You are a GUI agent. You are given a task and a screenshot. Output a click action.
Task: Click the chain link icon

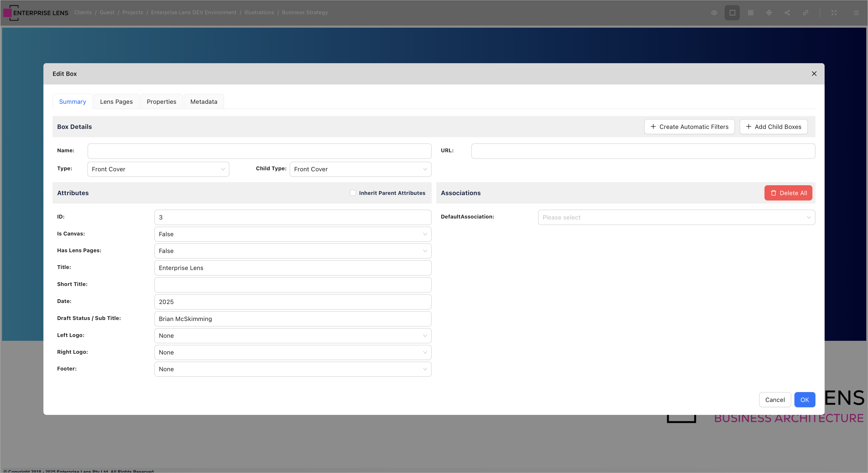coord(805,13)
